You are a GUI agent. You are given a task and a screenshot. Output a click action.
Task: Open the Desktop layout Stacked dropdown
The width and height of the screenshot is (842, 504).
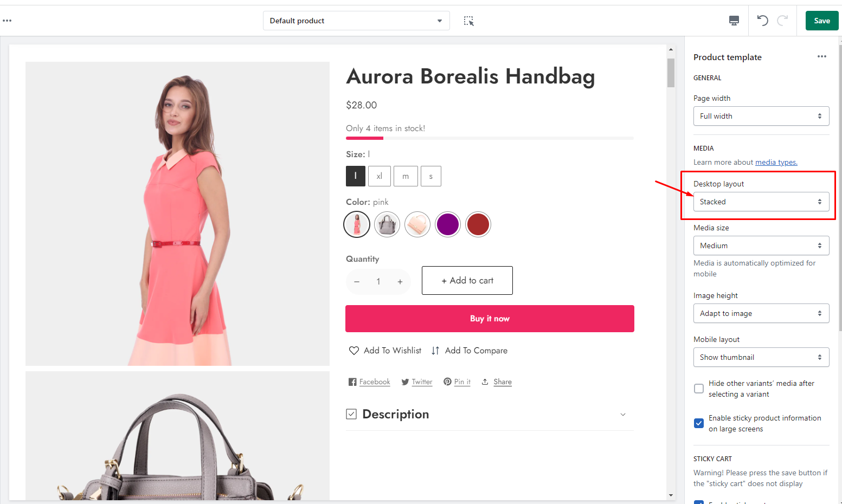[761, 202]
